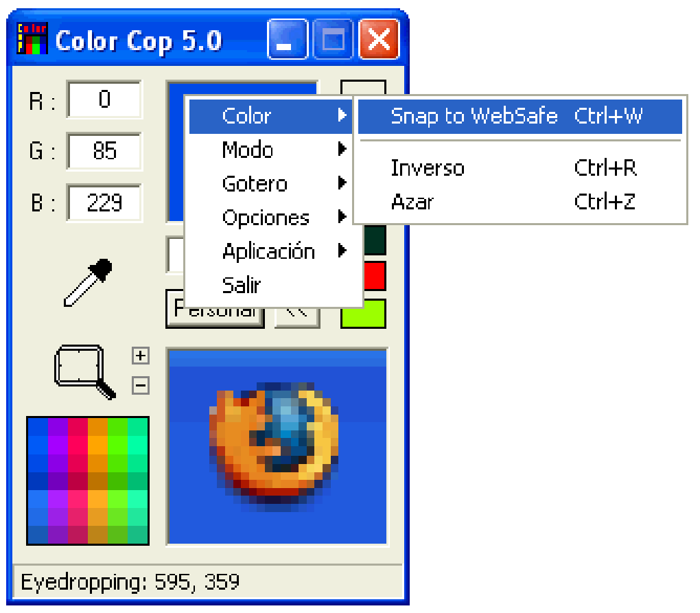The width and height of the screenshot is (700, 613).
Task: Close the Color Cop window
Action: tap(379, 39)
